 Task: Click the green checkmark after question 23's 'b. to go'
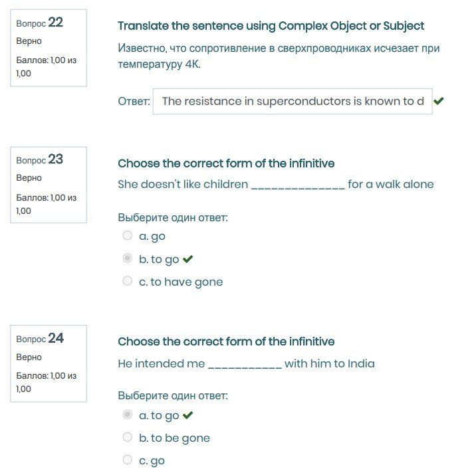(187, 259)
